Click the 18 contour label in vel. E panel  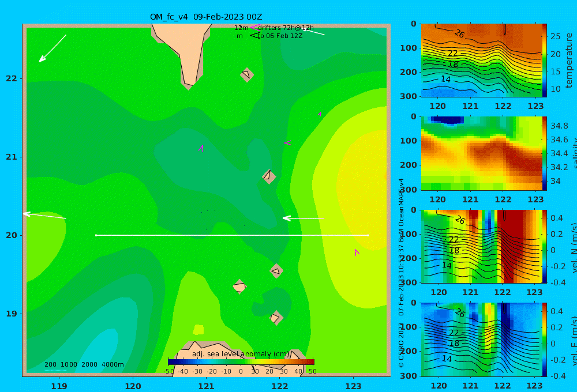click(454, 344)
